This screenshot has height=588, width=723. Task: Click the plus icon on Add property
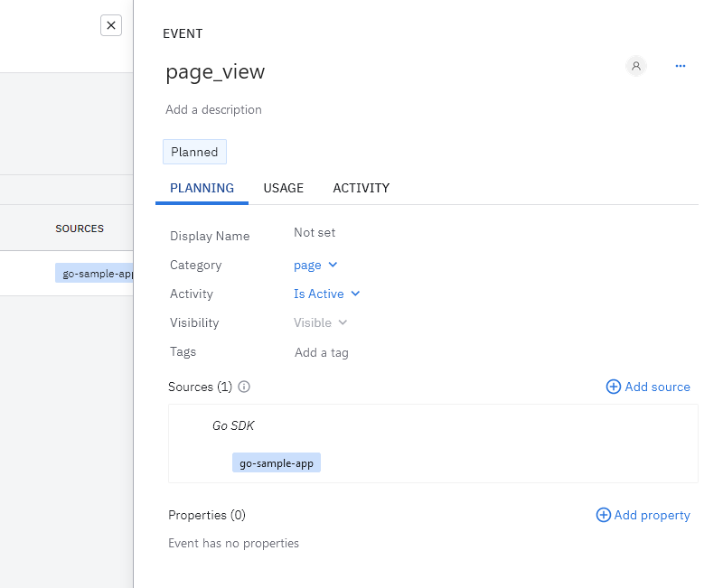pos(603,515)
